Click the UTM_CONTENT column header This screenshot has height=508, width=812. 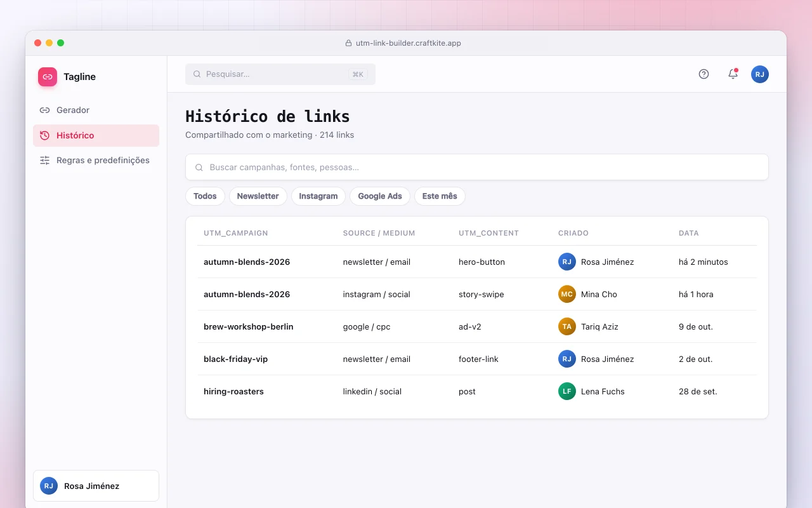[x=488, y=233]
